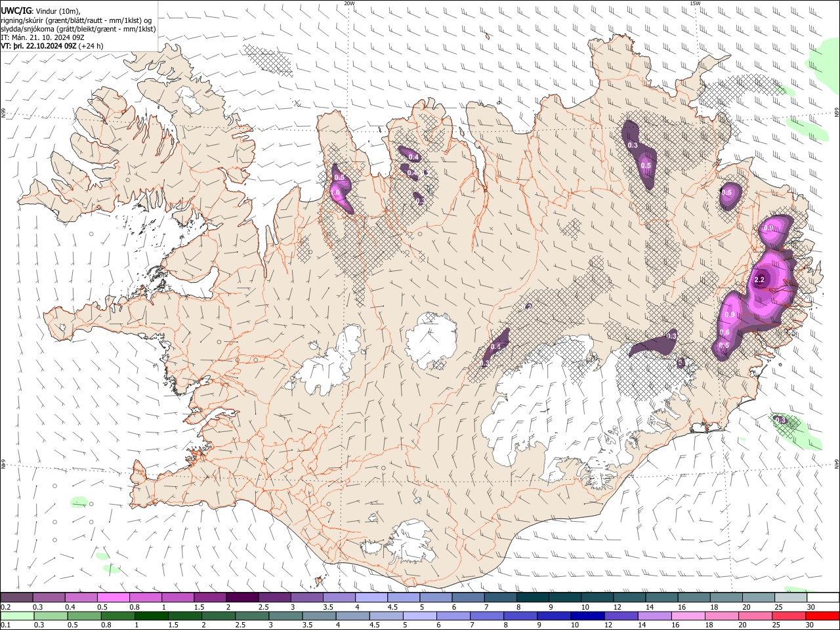840x630 pixels.
Task: Click the '15W' meridian label at the top edge
Action: (x=695, y=3)
